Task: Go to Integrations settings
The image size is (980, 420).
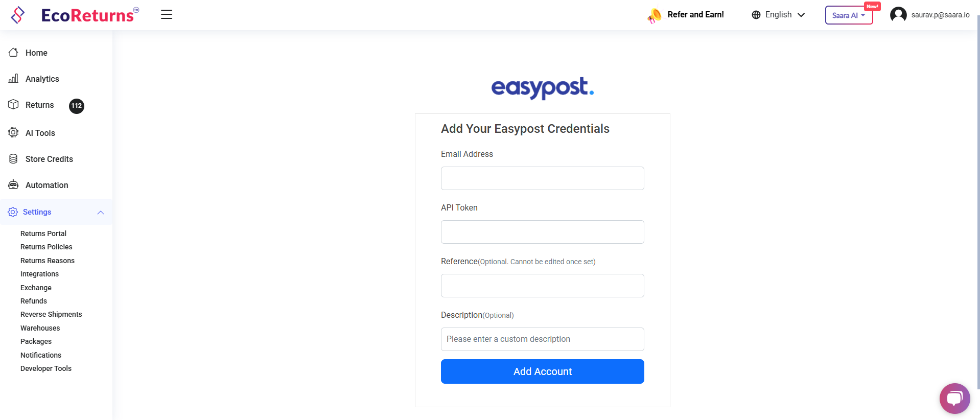Action: pyautogui.click(x=39, y=274)
